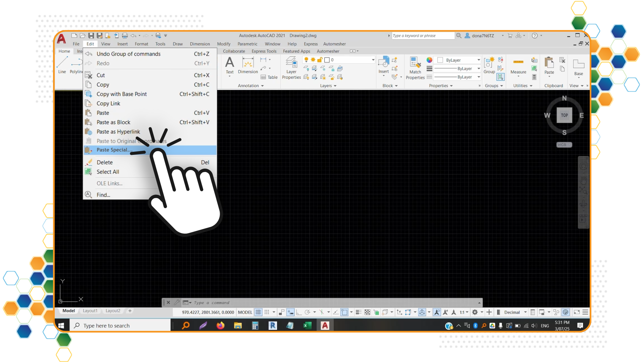
Task: Expand the Annotation panel
Action: click(x=251, y=86)
